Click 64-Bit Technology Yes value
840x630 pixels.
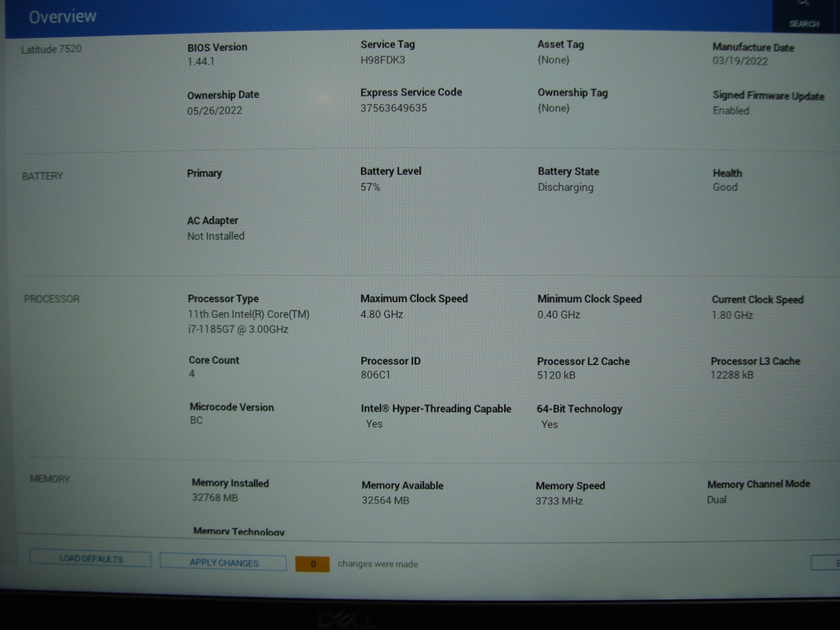tap(549, 425)
